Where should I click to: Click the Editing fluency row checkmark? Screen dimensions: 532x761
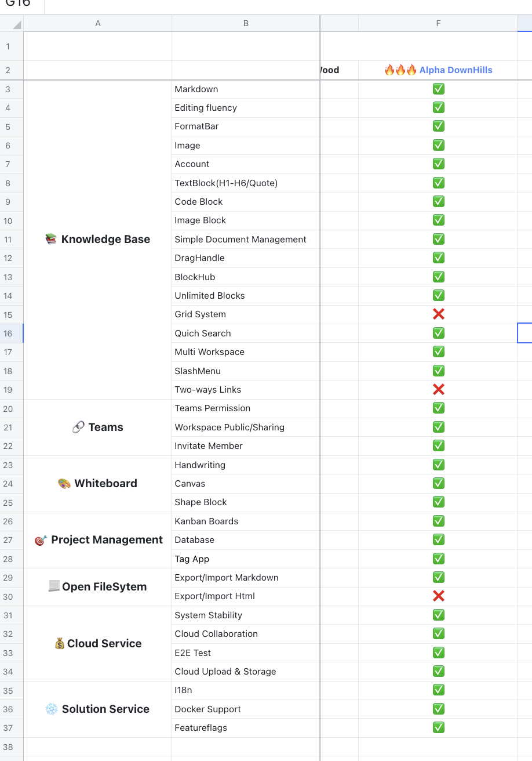[439, 107]
